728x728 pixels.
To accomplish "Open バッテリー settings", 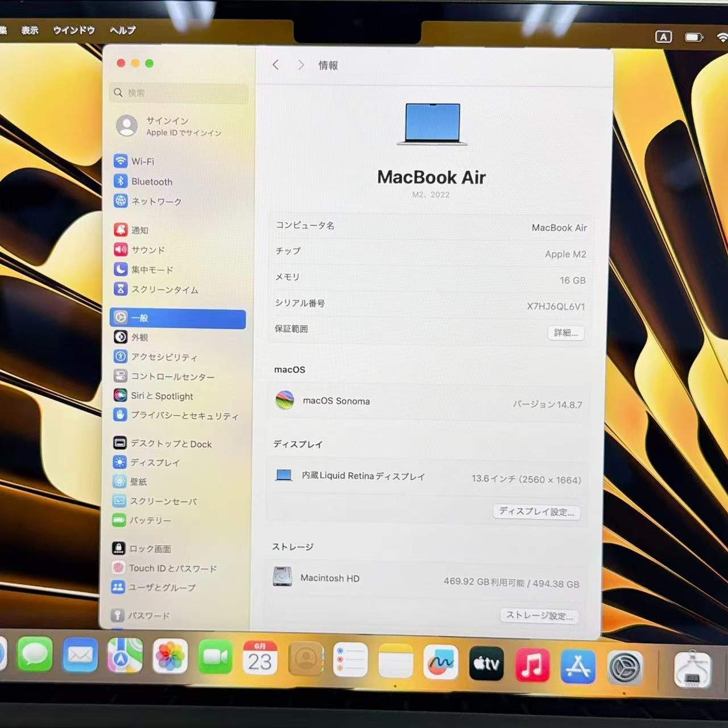I will coord(142,520).
